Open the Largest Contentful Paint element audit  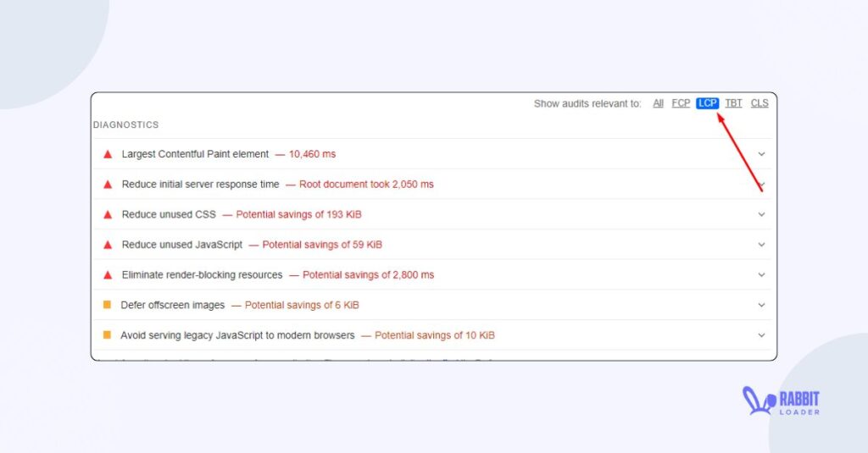pos(196,154)
